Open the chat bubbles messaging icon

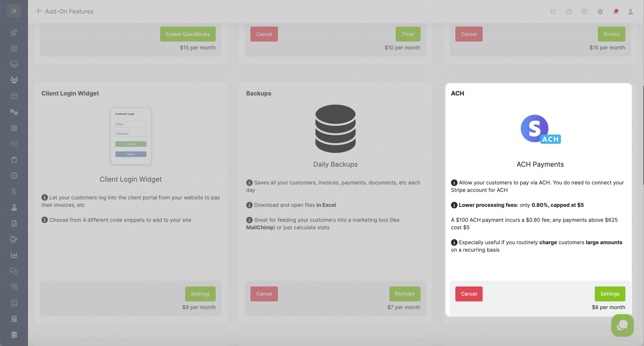click(14, 271)
